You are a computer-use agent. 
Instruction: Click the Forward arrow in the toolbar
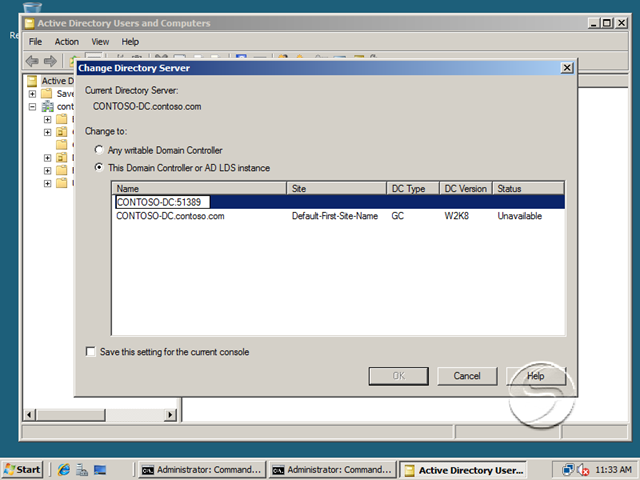[x=50, y=61]
